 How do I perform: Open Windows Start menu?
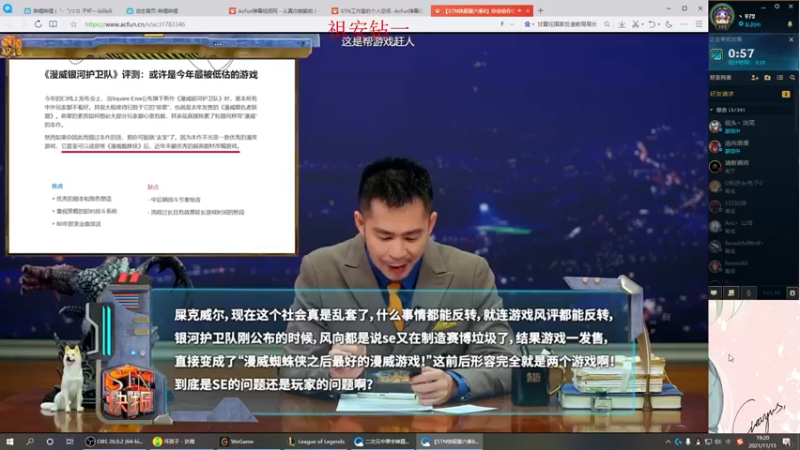coord(10,441)
